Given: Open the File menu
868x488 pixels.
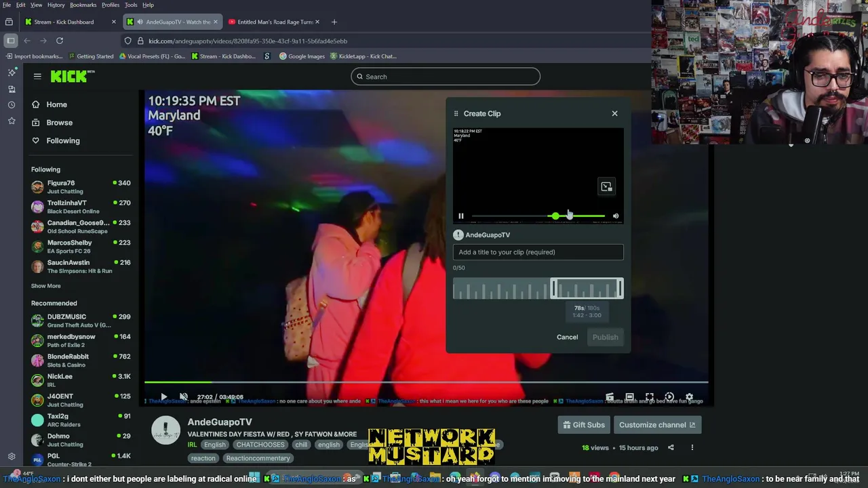Looking at the screenshot, I should 7,5.
